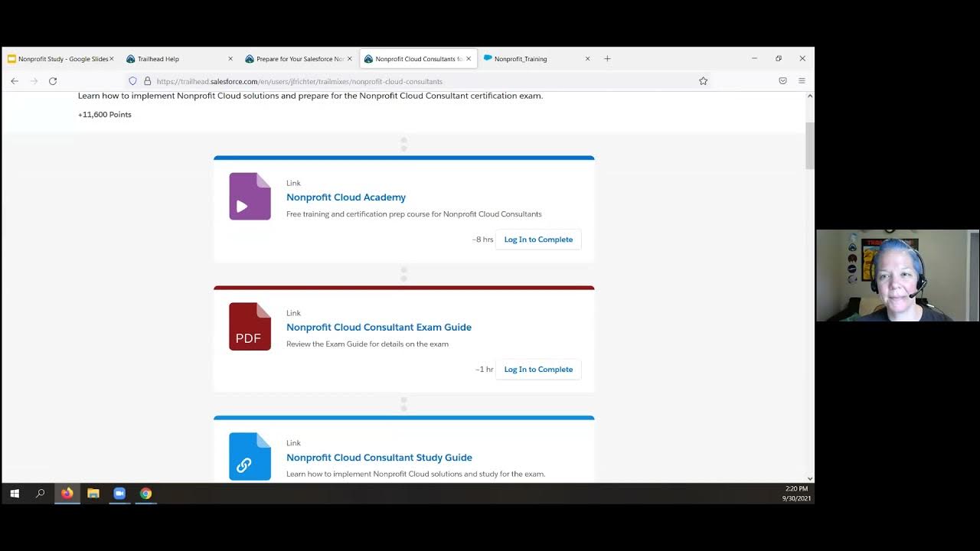Open the Nonprofit Cloud Consultant Study Guide link
980x551 pixels.
pos(379,458)
